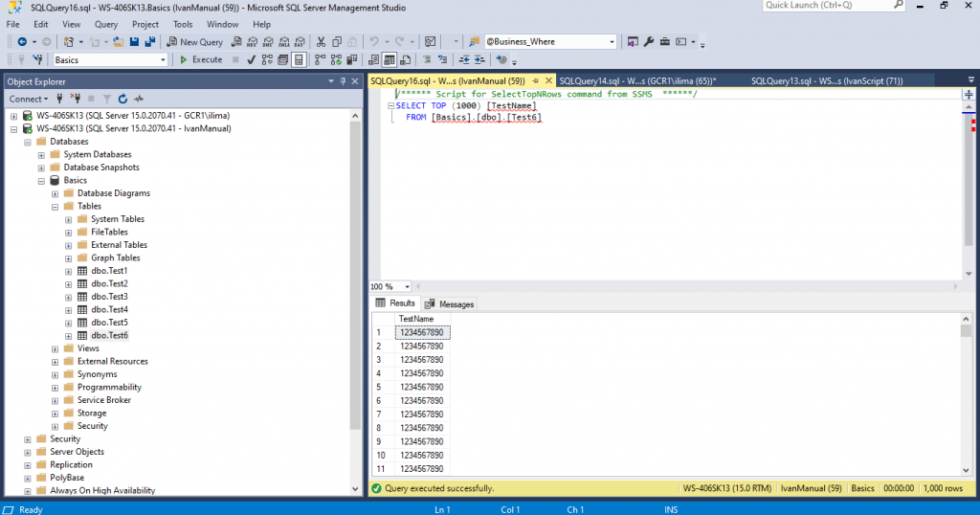Close the SQLQuery16.sql tab

coord(548,80)
